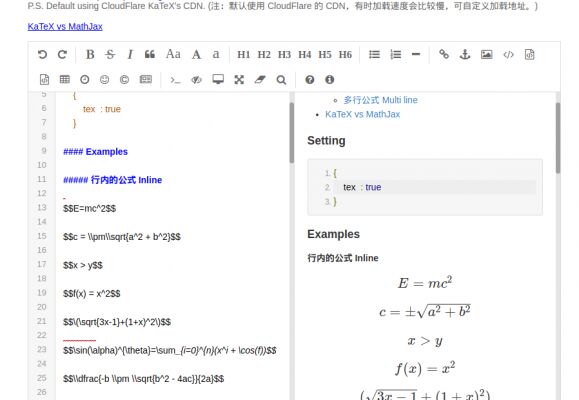Insert an unordered bullet list
This screenshot has width=579, height=400.
point(374,55)
